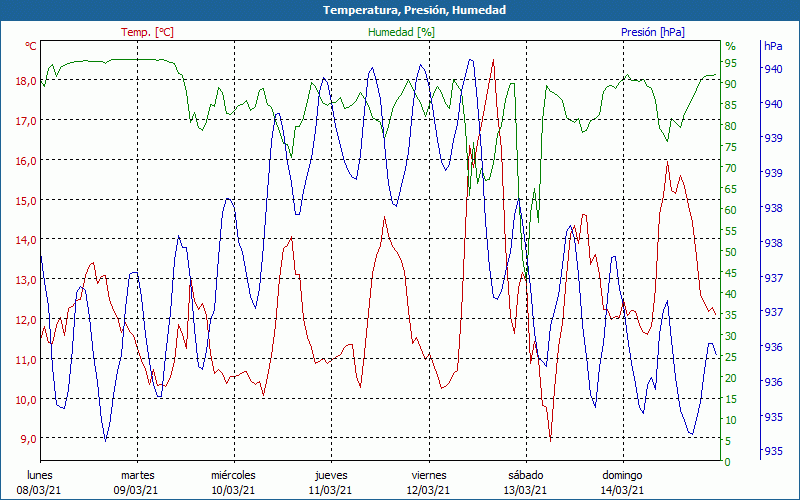Click the "miércoles" day label
The width and height of the screenshot is (800, 500).
234,476
